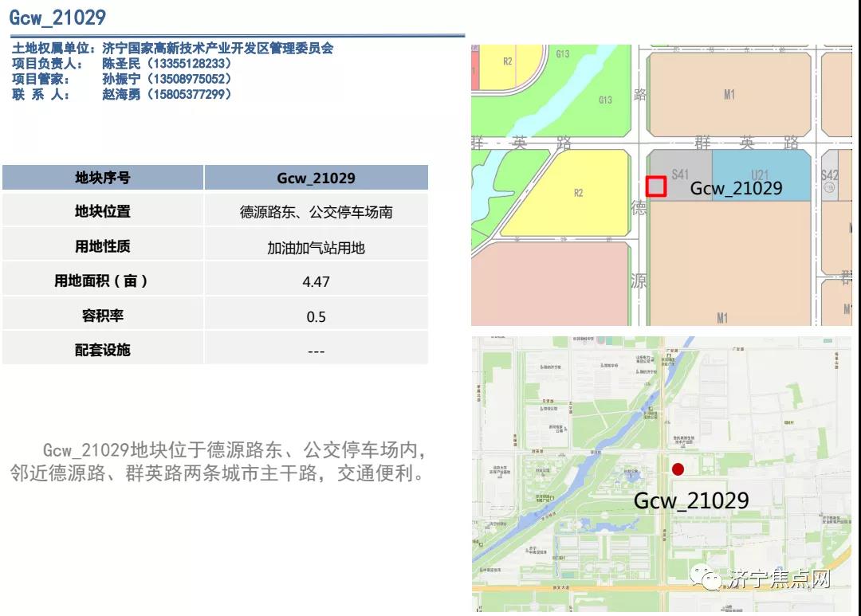Screen dimensions: 861x616
Task: Click the M1 label in the upper tan parcel
Action: coord(729,94)
